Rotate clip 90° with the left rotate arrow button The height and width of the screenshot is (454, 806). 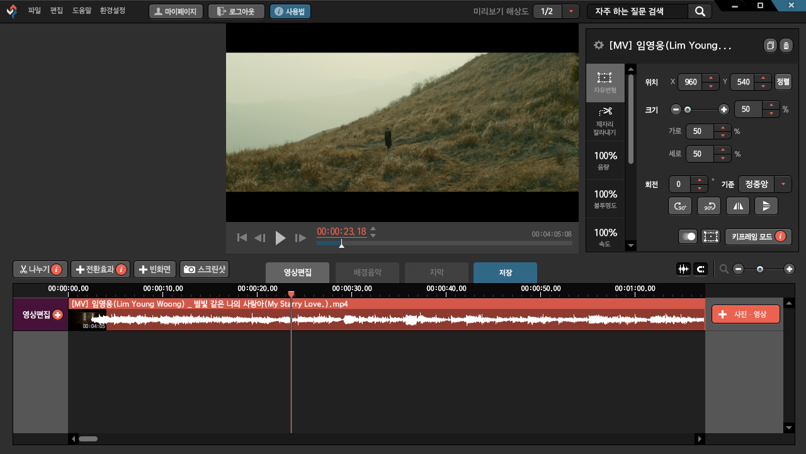coord(680,206)
